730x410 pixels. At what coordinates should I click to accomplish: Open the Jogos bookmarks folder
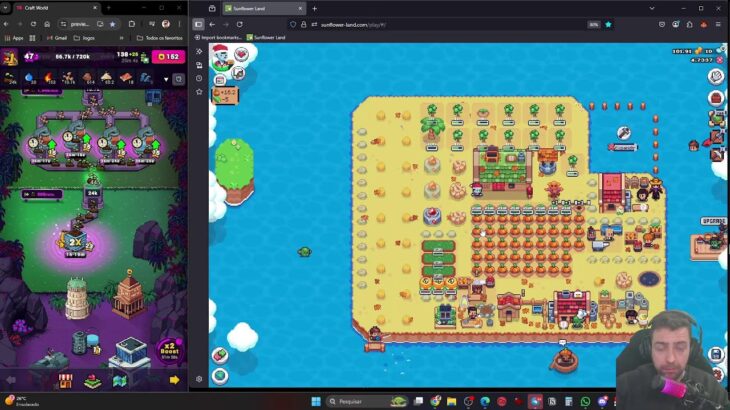[84, 38]
